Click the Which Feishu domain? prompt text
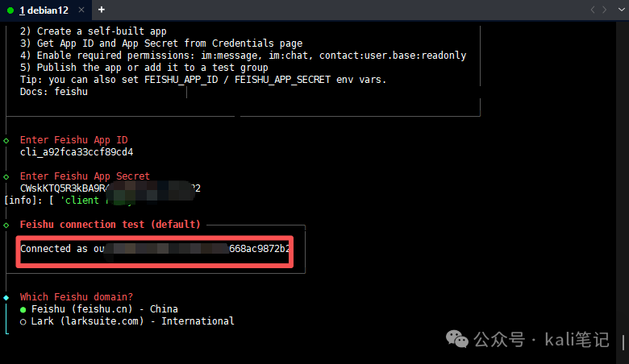This screenshot has width=629, height=364. coord(77,297)
